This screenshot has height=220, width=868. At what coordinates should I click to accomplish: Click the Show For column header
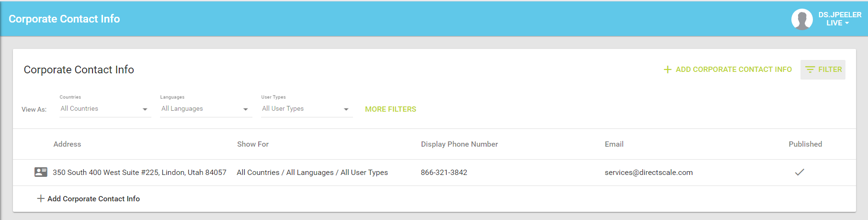(x=252, y=144)
